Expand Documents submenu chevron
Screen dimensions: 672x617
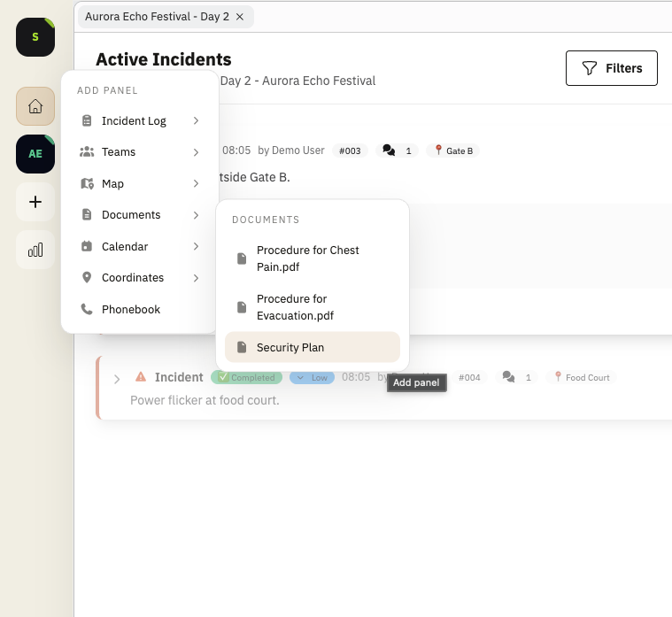pos(196,214)
